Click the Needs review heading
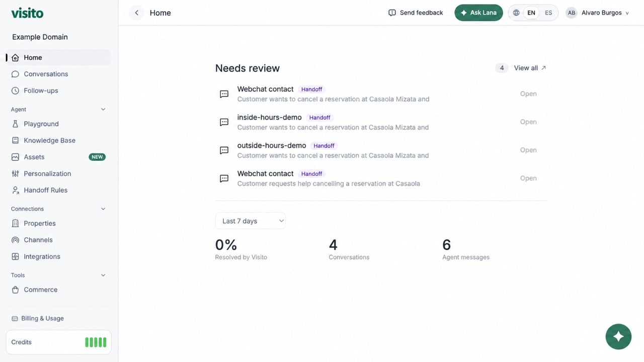This screenshot has height=362, width=644. coord(248,68)
